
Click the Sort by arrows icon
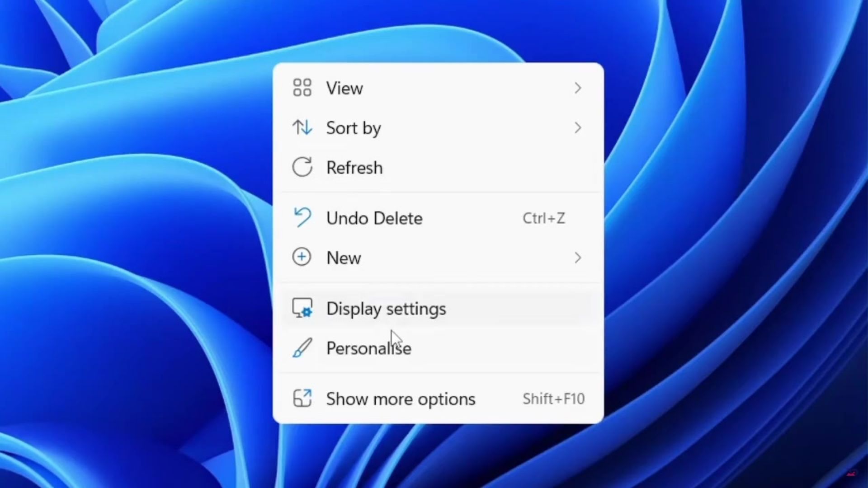(302, 127)
